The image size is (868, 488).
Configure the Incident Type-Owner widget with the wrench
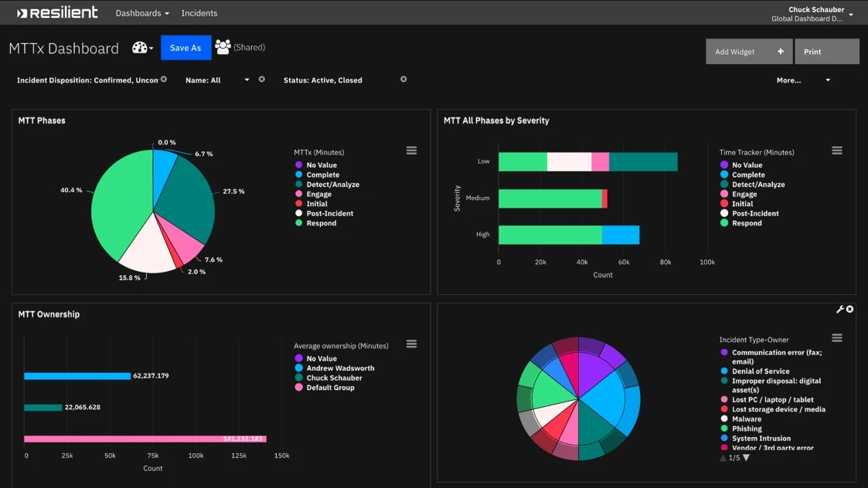point(842,308)
